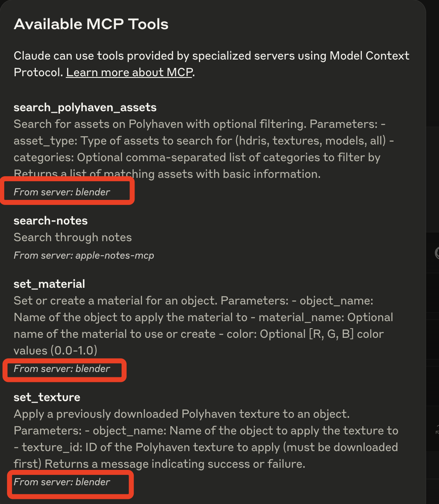Select the set_texture tool name

click(47, 397)
